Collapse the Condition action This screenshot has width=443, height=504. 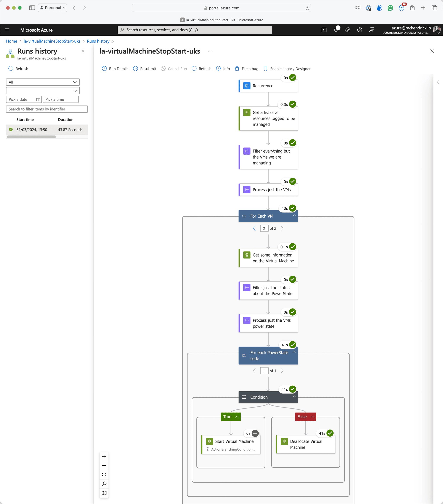click(x=294, y=397)
